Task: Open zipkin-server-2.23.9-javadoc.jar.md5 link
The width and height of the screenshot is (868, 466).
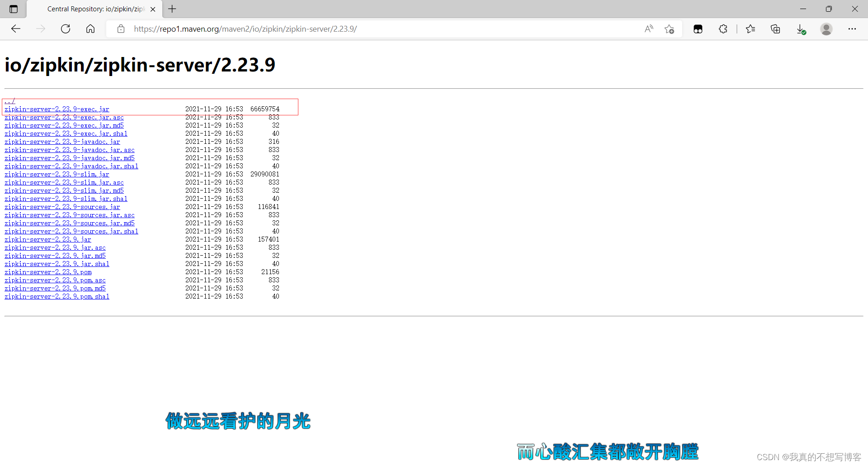Action: coord(70,158)
